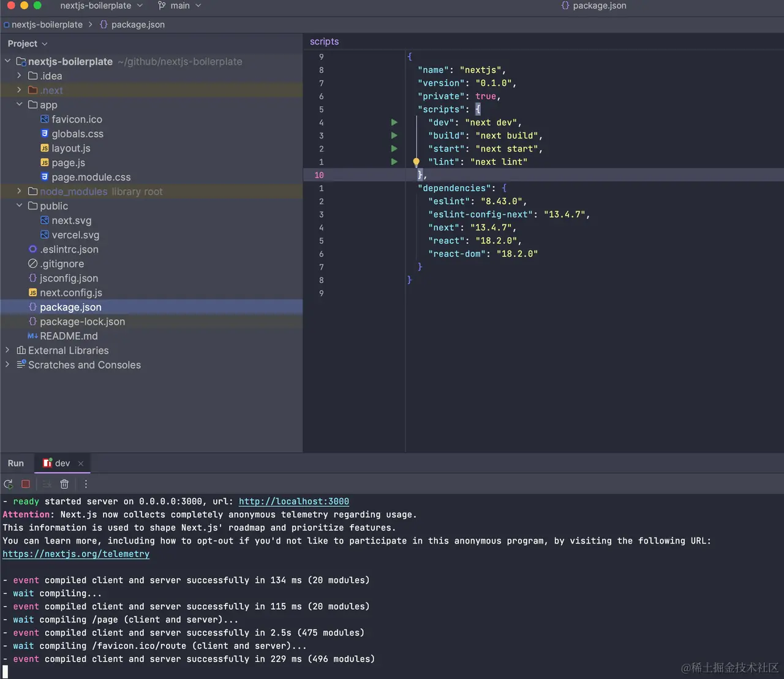784x679 pixels.
Task: Click the "react": "18.2.0" line
Action: point(475,241)
